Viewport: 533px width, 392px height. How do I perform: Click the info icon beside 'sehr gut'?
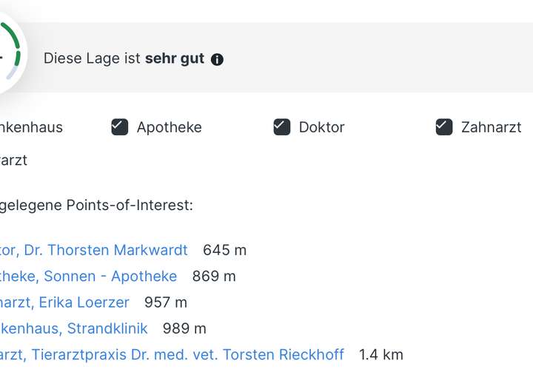pos(217,59)
